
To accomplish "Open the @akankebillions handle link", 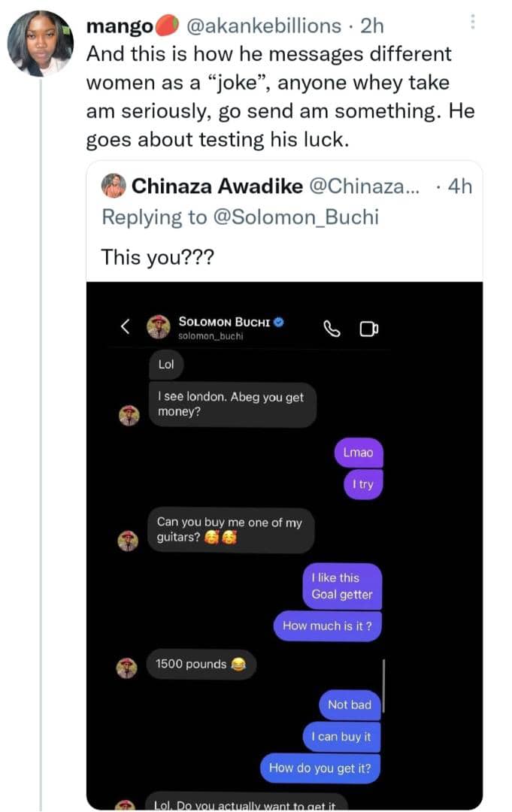I will coord(262,26).
